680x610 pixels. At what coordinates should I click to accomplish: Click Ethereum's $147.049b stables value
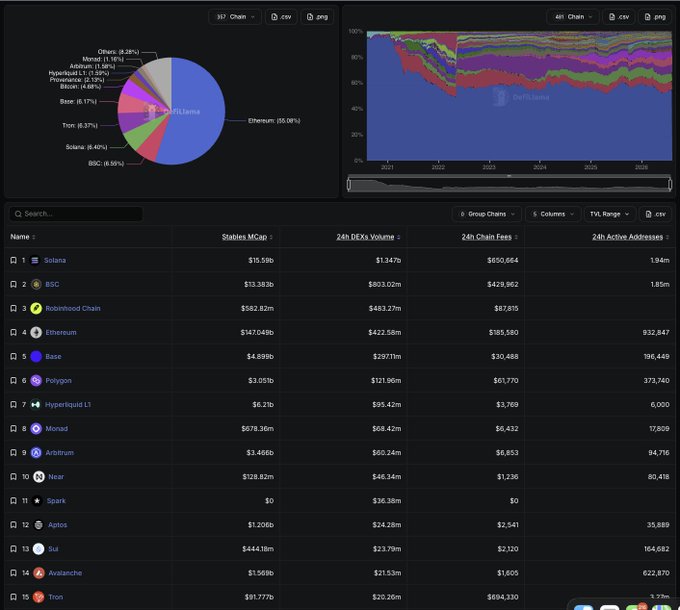(257, 333)
